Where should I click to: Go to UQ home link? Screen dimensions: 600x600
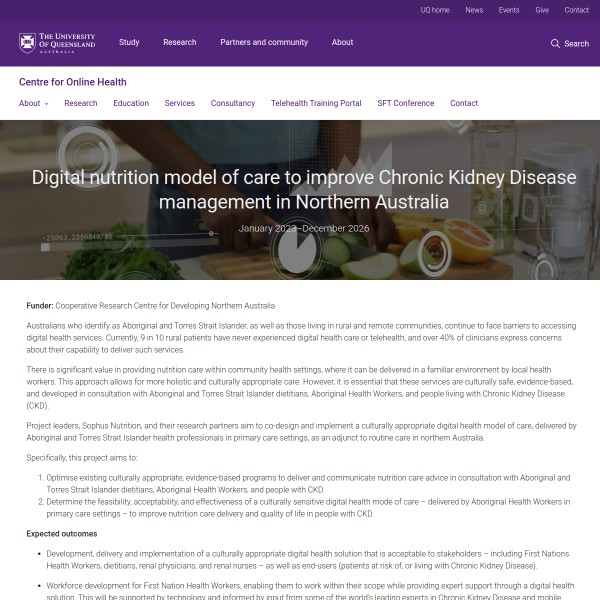[x=434, y=10]
